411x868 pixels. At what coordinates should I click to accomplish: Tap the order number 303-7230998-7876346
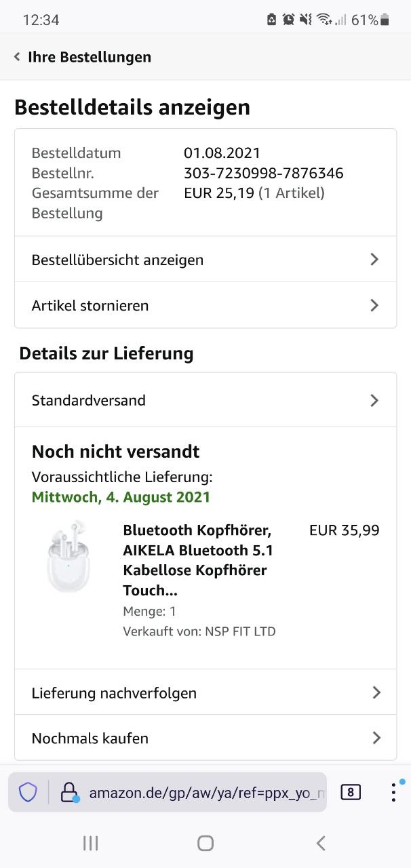tap(263, 173)
